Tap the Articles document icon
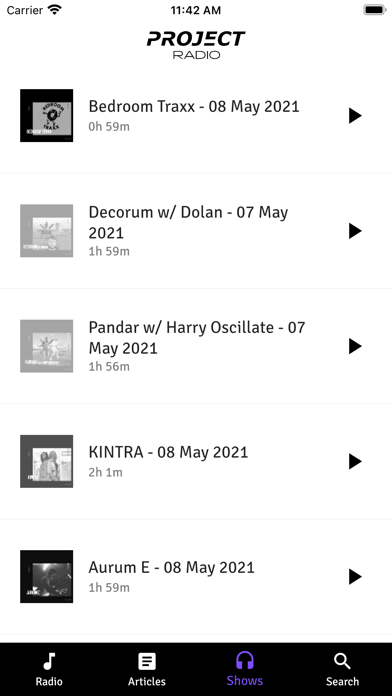Screen dimensions: 392x696 147,661
